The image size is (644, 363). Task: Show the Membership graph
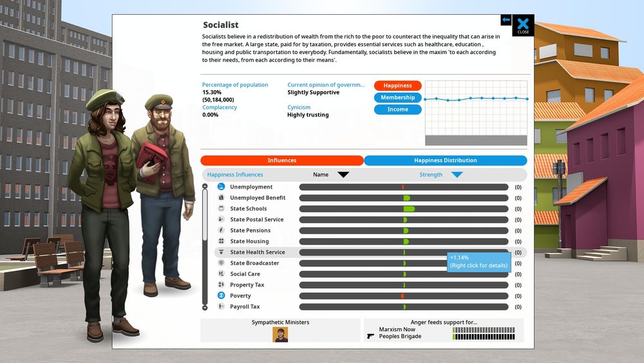coord(397,97)
